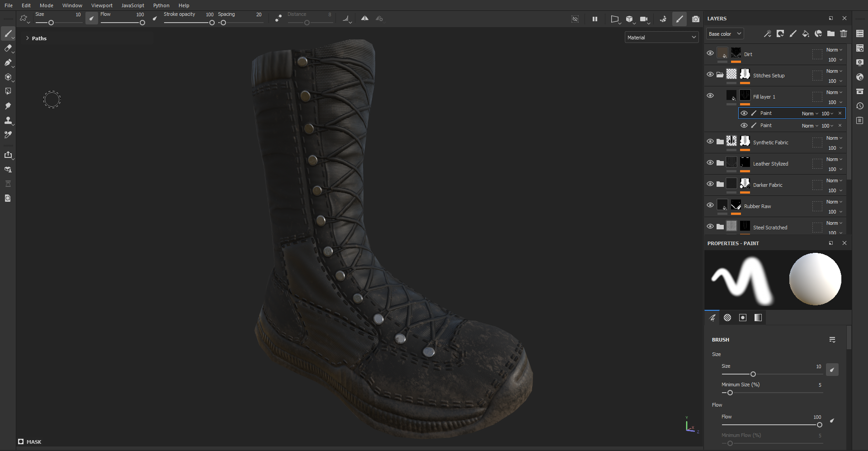Screen dimensions: 868x451
Task: Select the Smudge tool
Action: [x=8, y=106]
